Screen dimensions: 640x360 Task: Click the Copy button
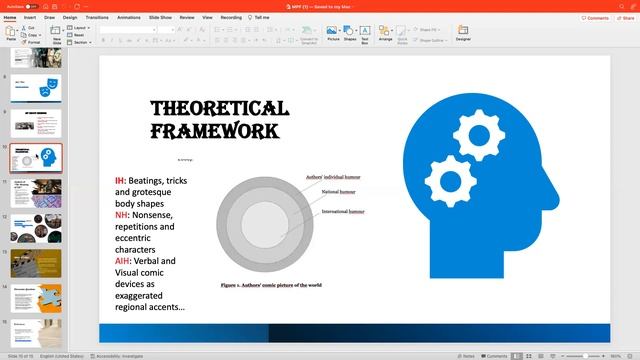(x=29, y=35)
